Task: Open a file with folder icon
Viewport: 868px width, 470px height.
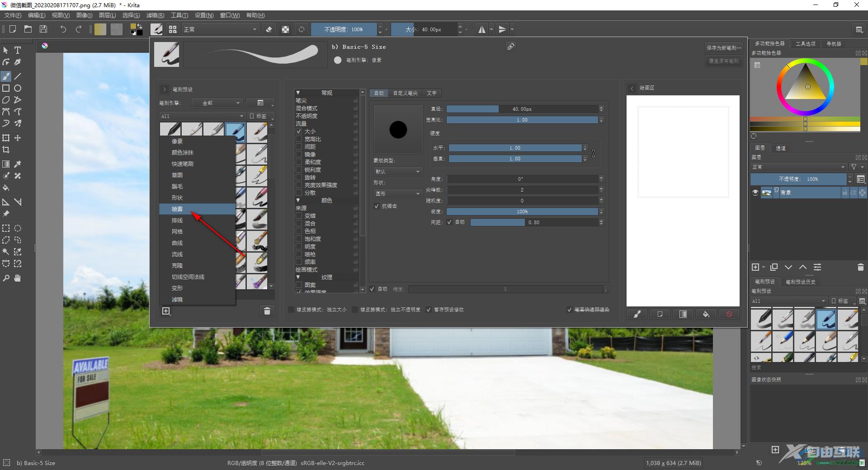Action: click(28, 29)
